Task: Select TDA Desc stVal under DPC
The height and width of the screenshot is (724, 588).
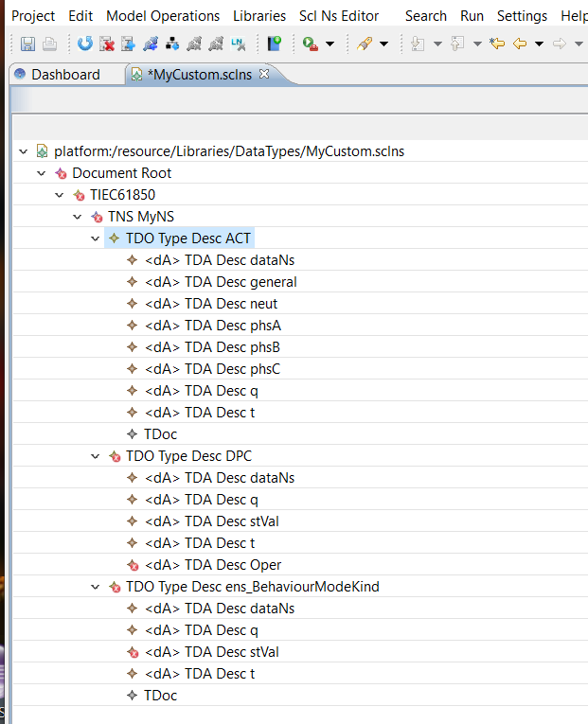Action: point(212,521)
